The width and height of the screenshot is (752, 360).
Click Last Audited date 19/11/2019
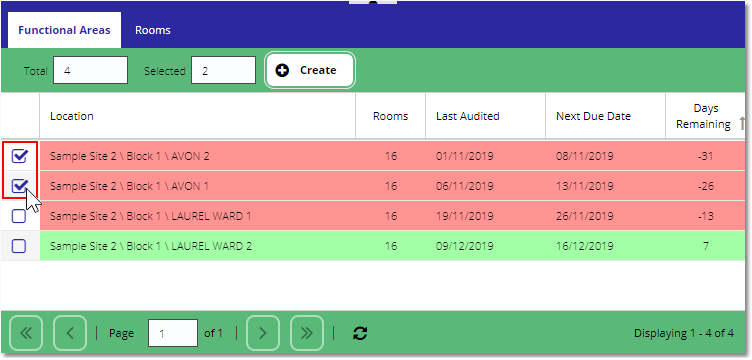pyautogui.click(x=465, y=216)
